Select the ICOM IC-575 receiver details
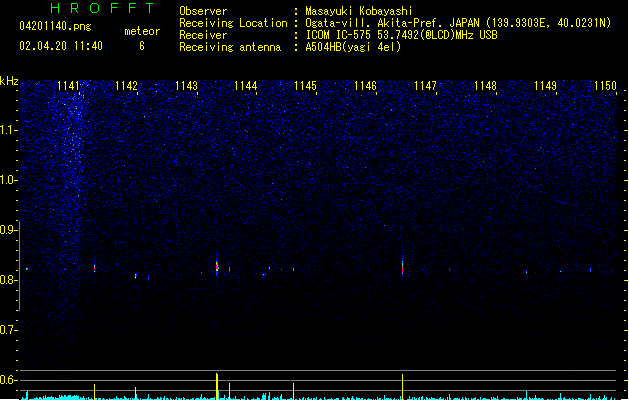 [401, 35]
